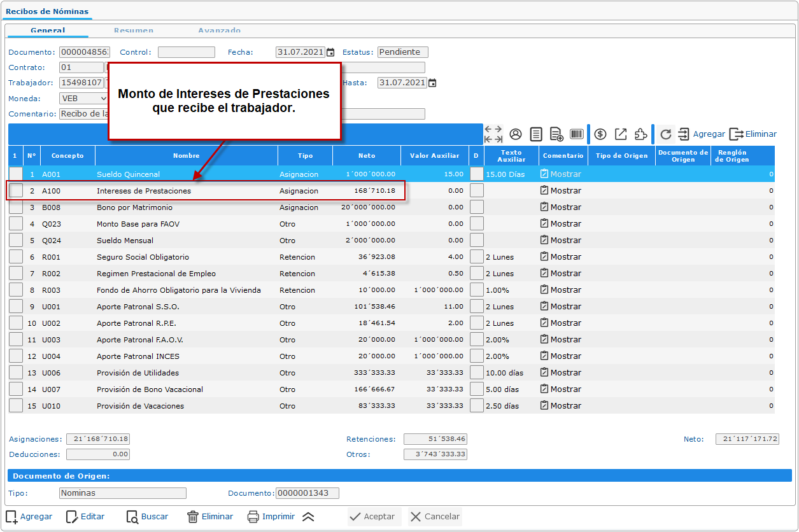Click the Buscar button in the bottom bar
Screen dimensions: 799x532
[x=147, y=517]
